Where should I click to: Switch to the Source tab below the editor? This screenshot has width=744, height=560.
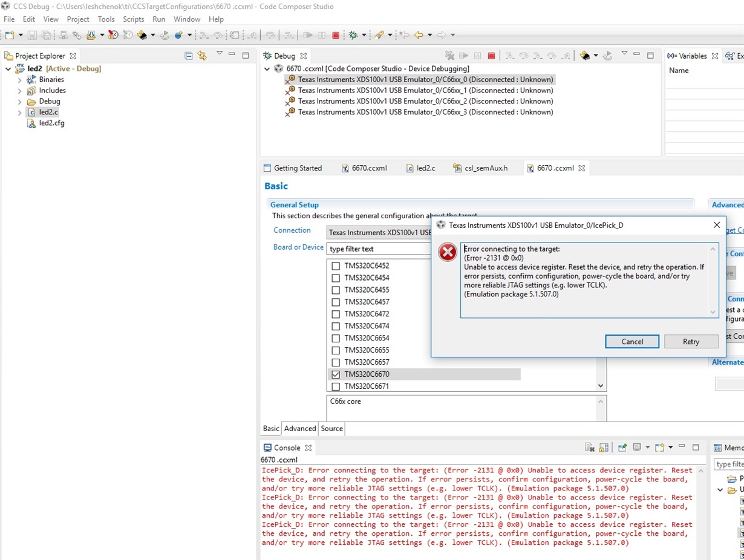pos(332,428)
